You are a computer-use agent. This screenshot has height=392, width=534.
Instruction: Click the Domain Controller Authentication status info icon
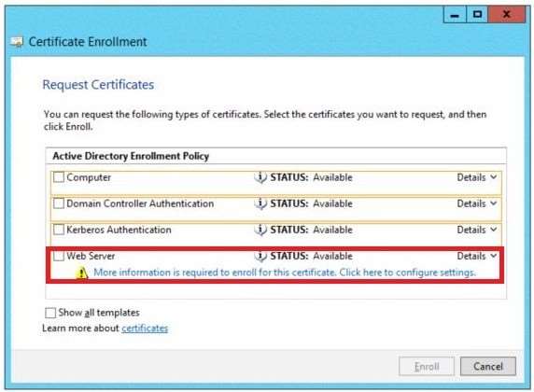(260, 203)
